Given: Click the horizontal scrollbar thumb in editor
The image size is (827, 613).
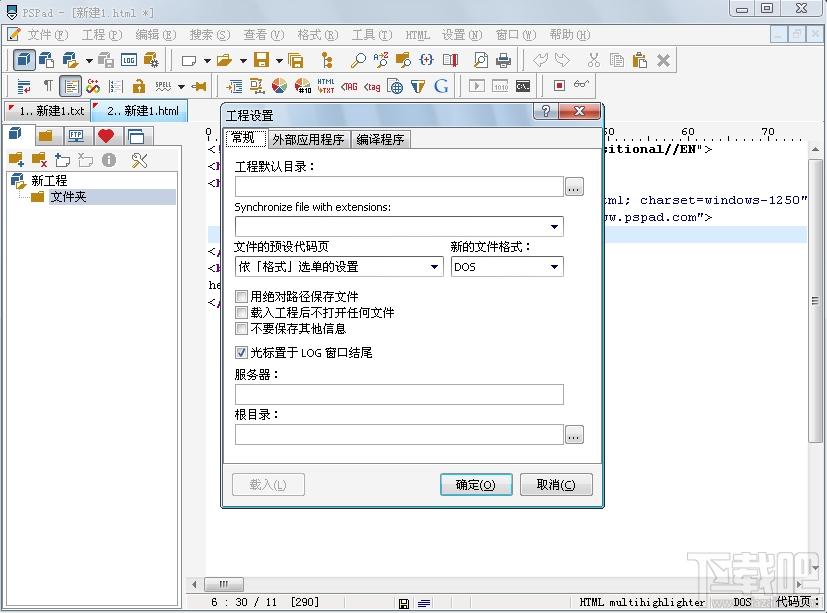Looking at the screenshot, I should click(224, 584).
